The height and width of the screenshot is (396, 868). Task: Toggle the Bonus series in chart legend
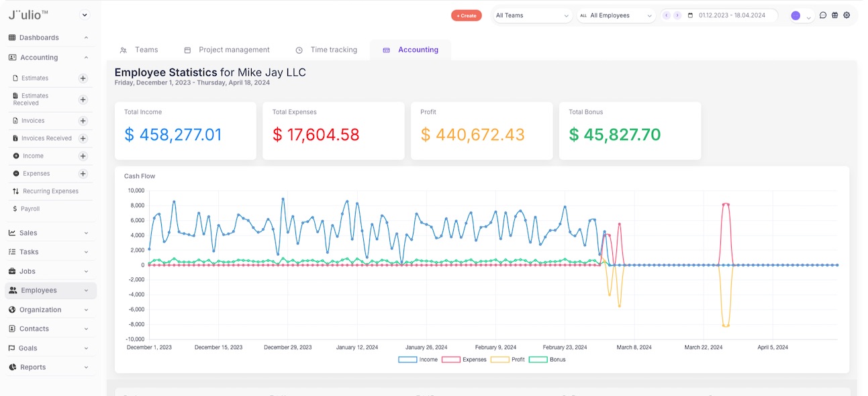coord(547,360)
